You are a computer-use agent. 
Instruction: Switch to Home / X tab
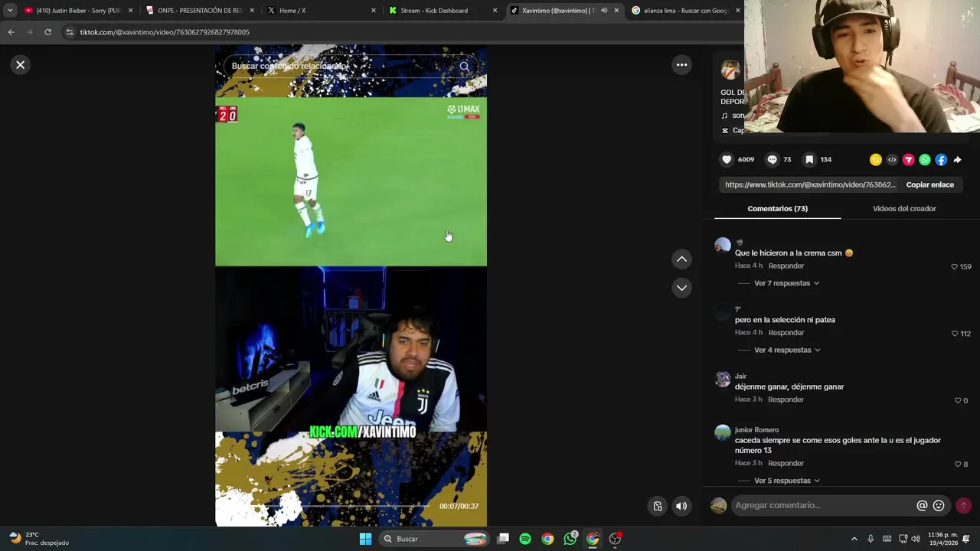click(x=321, y=11)
